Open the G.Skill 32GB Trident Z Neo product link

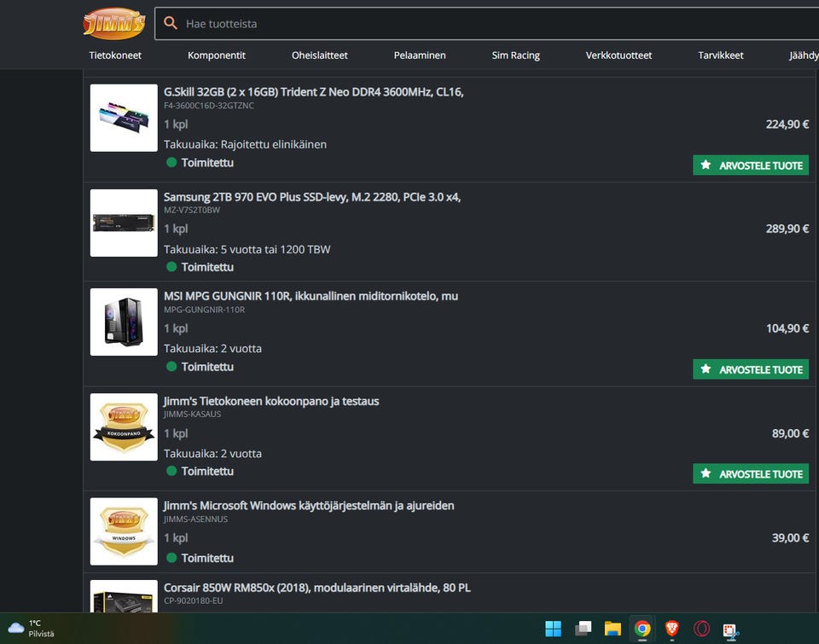[313, 92]
